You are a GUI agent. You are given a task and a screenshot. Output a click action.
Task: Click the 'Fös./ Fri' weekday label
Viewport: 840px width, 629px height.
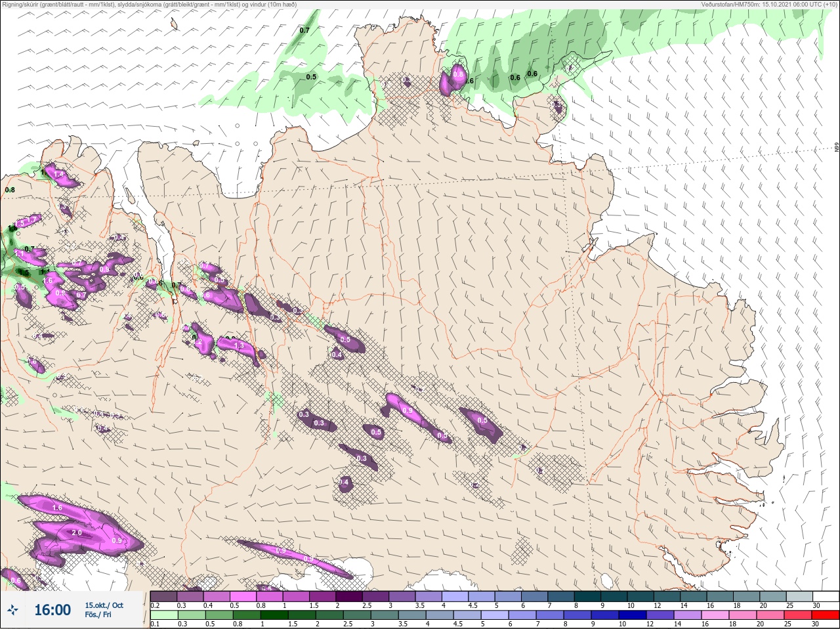(x=98, y=615)
